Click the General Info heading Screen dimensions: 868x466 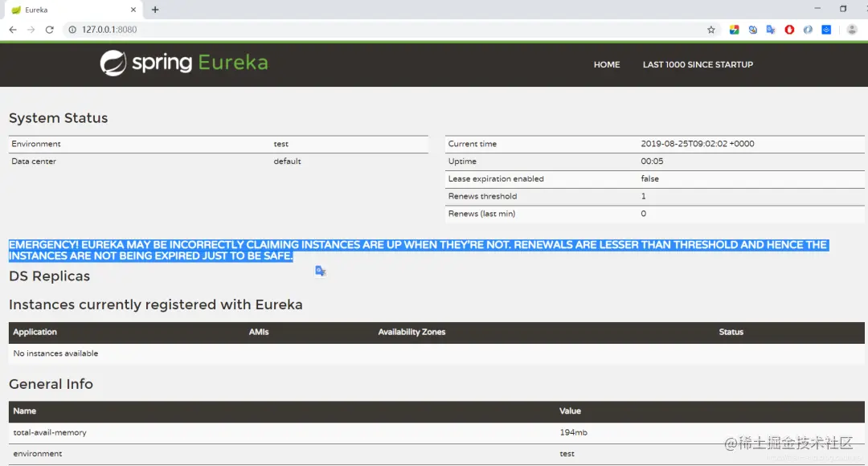point(51,384)
